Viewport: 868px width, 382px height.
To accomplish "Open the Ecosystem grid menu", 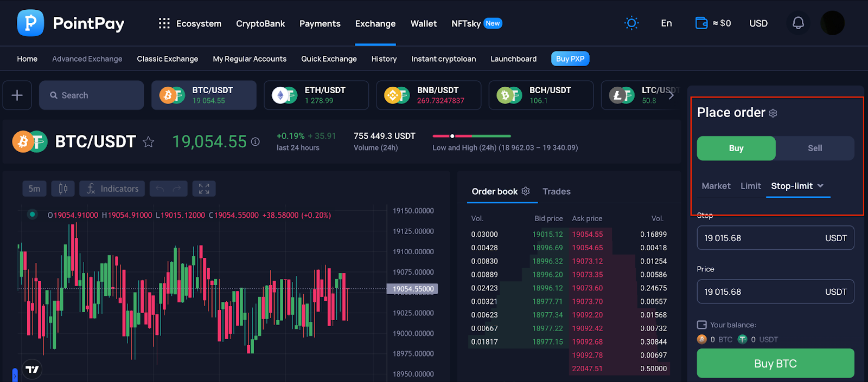I will point(164,23).
